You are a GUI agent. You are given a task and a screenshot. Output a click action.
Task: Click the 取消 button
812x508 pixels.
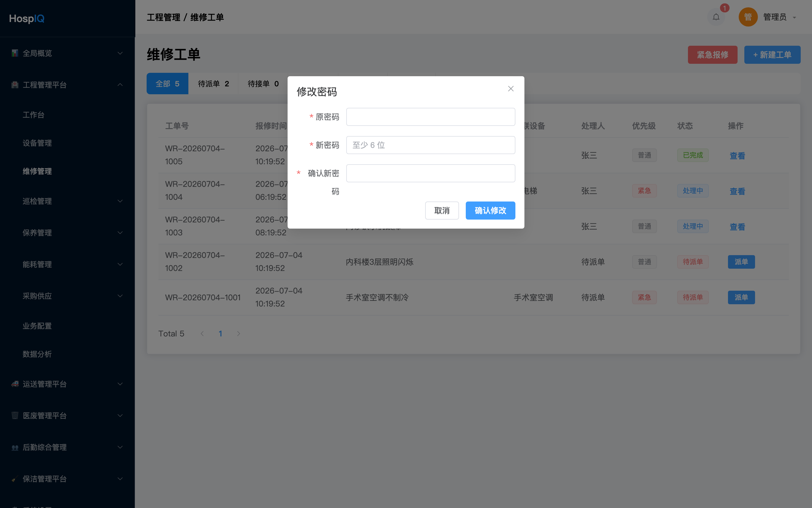(442, 211)
